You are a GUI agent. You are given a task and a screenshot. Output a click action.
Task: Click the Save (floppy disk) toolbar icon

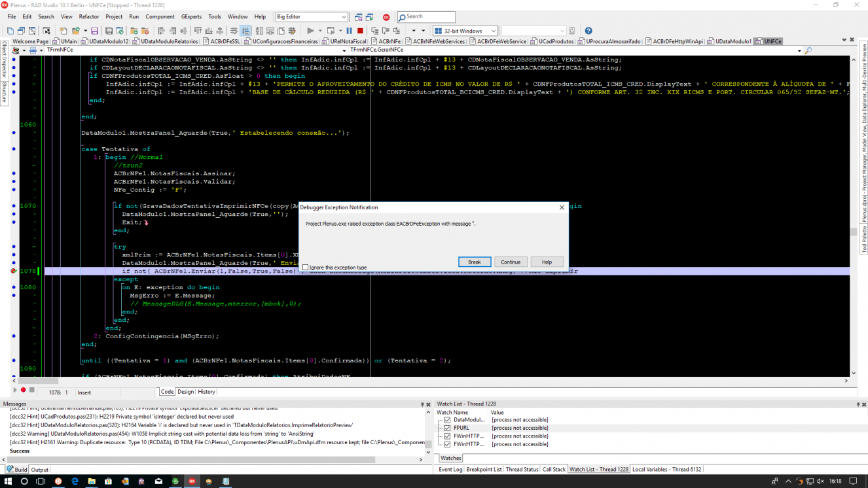pos(94,31)
